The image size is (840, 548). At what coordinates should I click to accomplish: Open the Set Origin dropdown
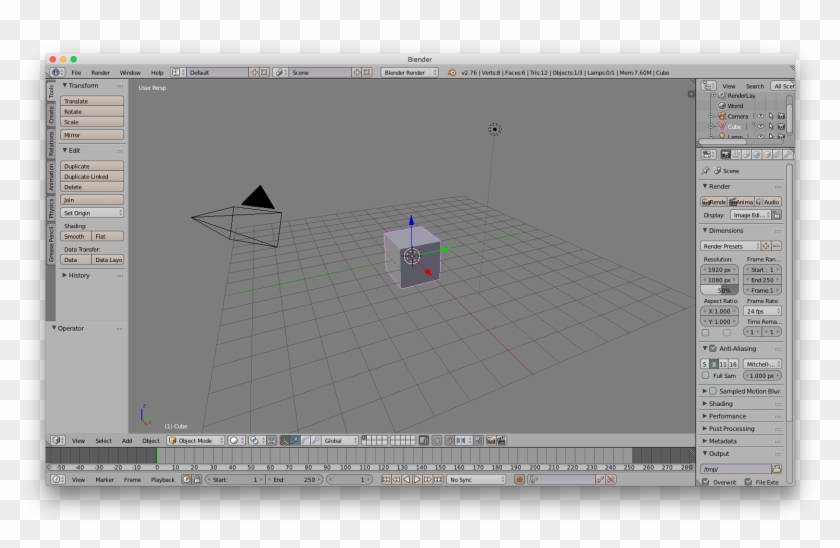(92, 213)
